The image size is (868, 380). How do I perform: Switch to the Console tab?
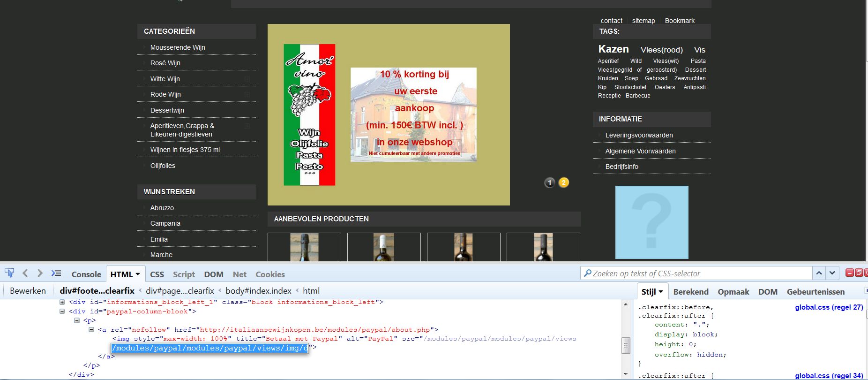click(x=86, y=274)
